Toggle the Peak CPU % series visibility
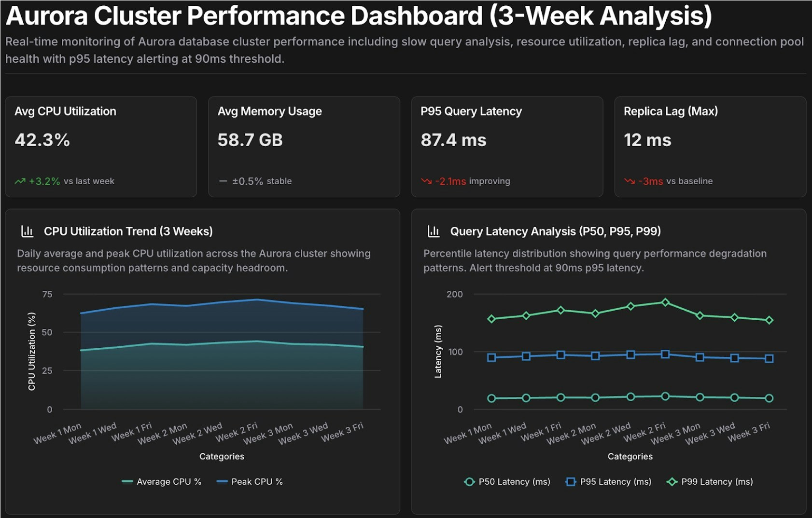This screenshot has width=812, height=518. pyautogui.click(x=252, y=481)
